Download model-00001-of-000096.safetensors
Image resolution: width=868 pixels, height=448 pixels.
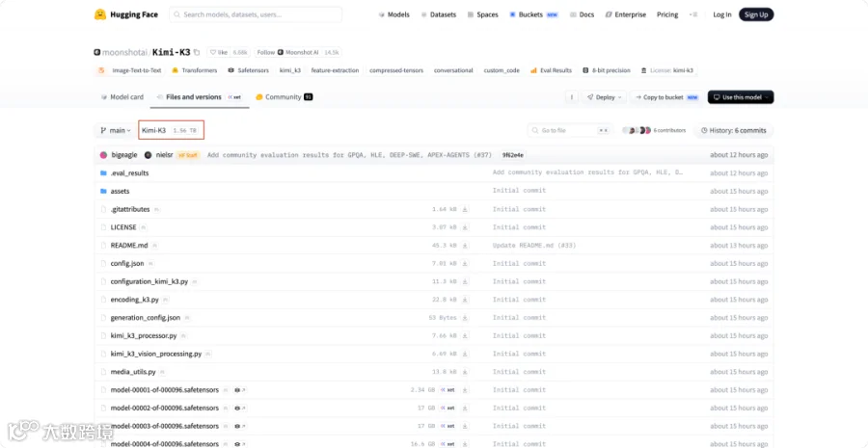click(x=465, y=390)
